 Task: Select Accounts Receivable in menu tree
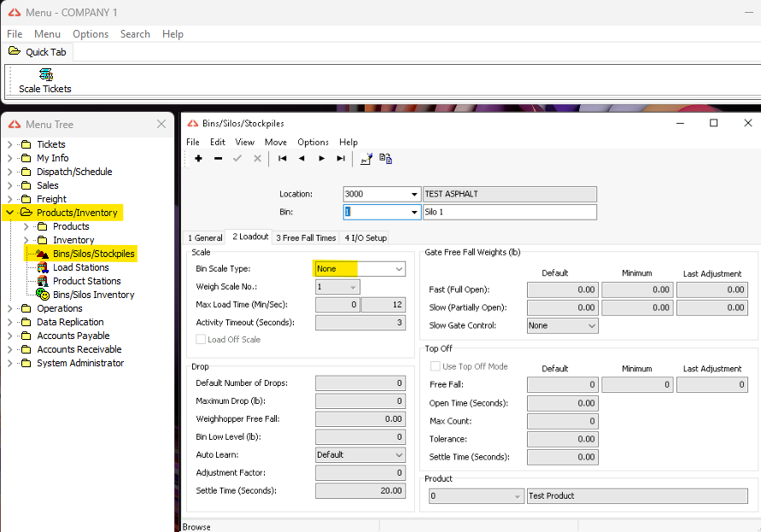click(79, 349)
